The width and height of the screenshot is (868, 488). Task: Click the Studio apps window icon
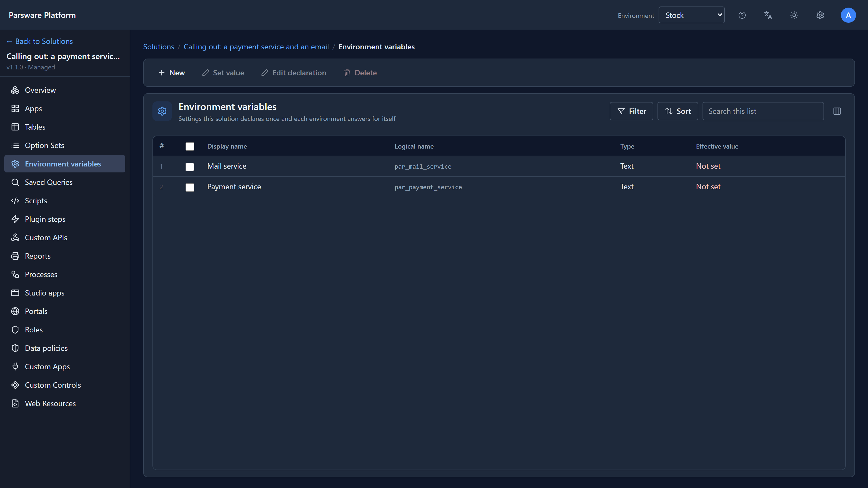(15, 293)
